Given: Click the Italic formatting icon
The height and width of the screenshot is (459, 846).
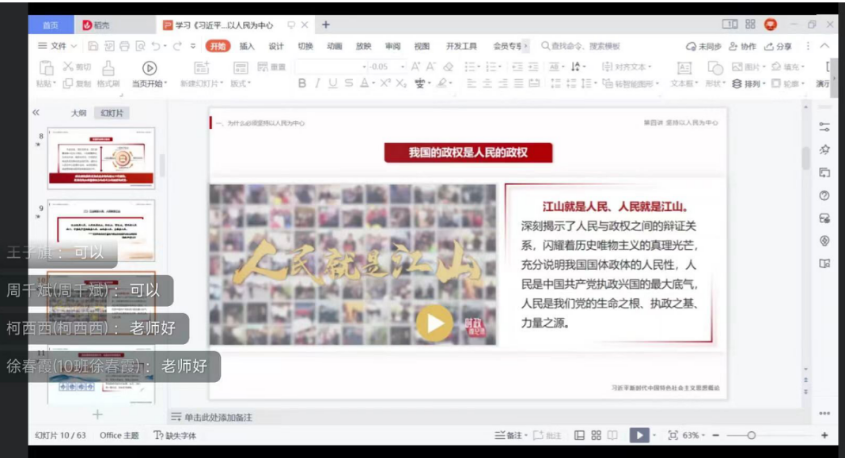Looking at the screenshot, I should point(319,84).
